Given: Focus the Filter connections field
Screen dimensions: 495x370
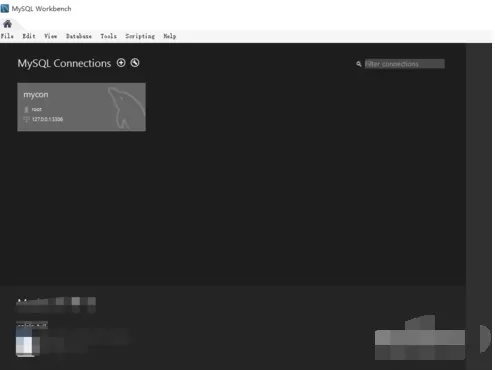Looking at the screenshot, I should coord(404,64).
